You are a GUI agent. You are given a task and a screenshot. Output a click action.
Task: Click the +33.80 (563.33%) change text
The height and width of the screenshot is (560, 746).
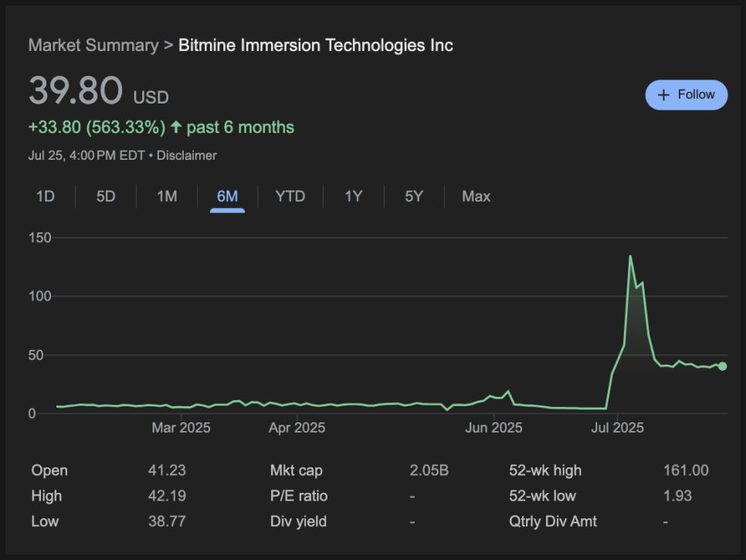(97, 127)
